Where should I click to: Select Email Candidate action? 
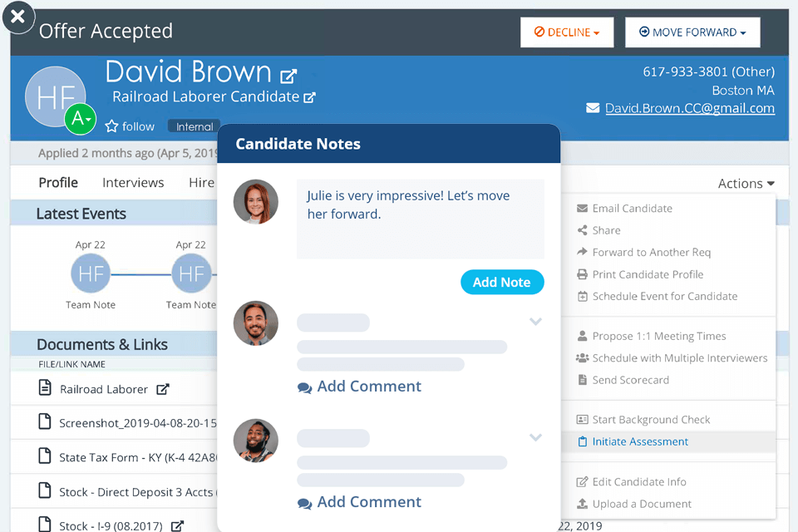(632, 208)
